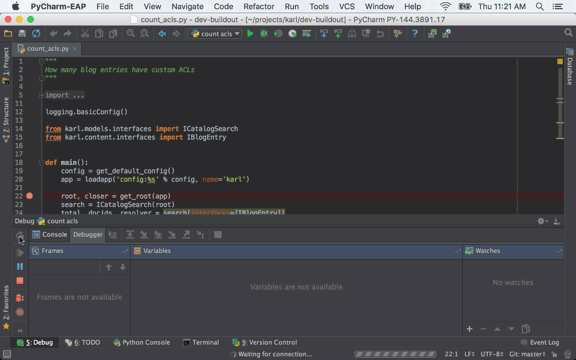Click Search Everywhere magnifier at toolbar right
The width and height of the screenshot is (576, 360).
(x=568, y=33)
